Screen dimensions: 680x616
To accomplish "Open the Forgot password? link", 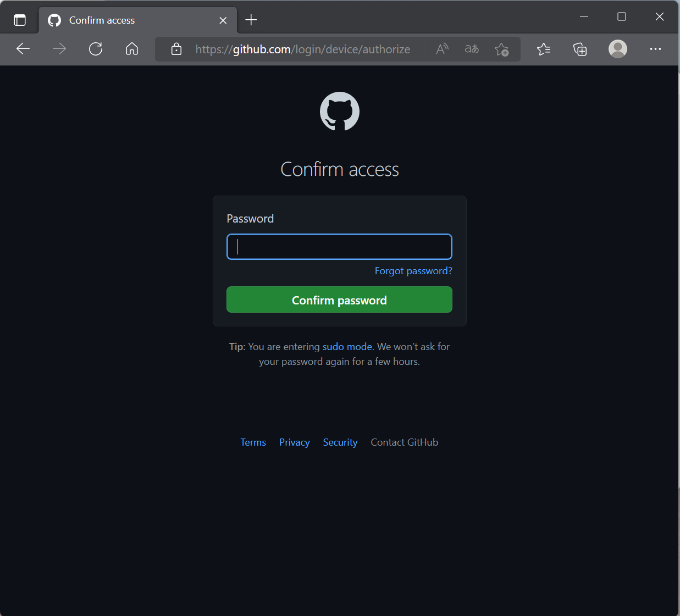I will (x=413, y=270).
